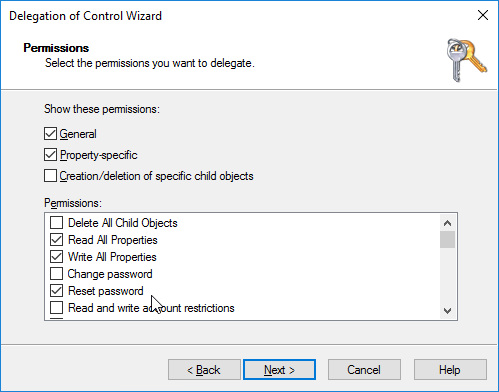Uncheck Read All Properties permission
Viewport: 499px width, 392px height.
point(56,240)
